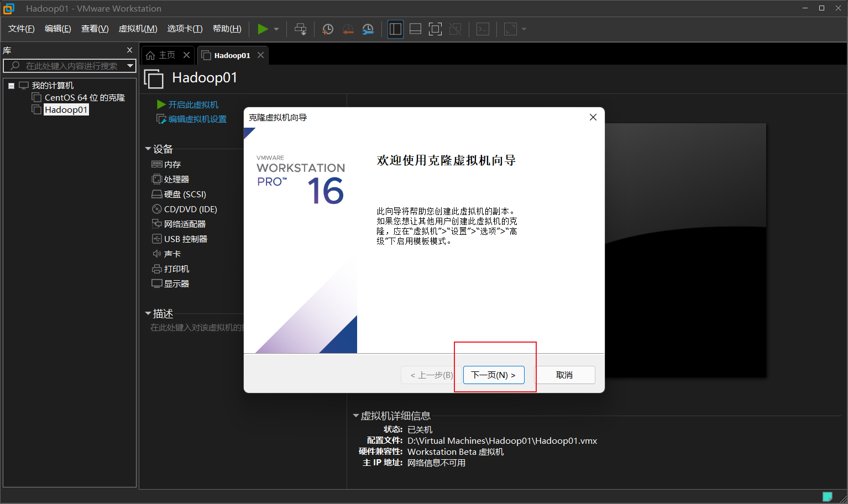Click 下一页(N) > button in wizard
This screenshot has width=848, height=504.
(494, 375)
